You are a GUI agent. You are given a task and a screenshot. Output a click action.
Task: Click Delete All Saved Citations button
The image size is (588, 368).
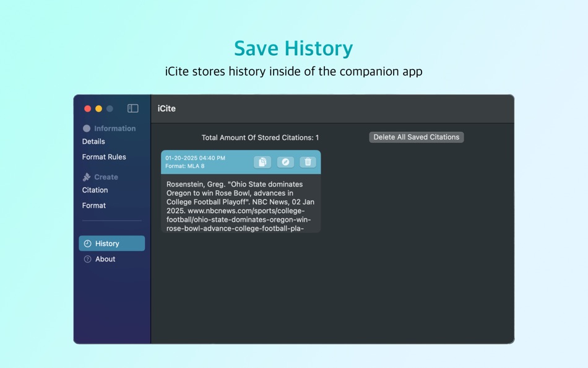tap(417, 137)
